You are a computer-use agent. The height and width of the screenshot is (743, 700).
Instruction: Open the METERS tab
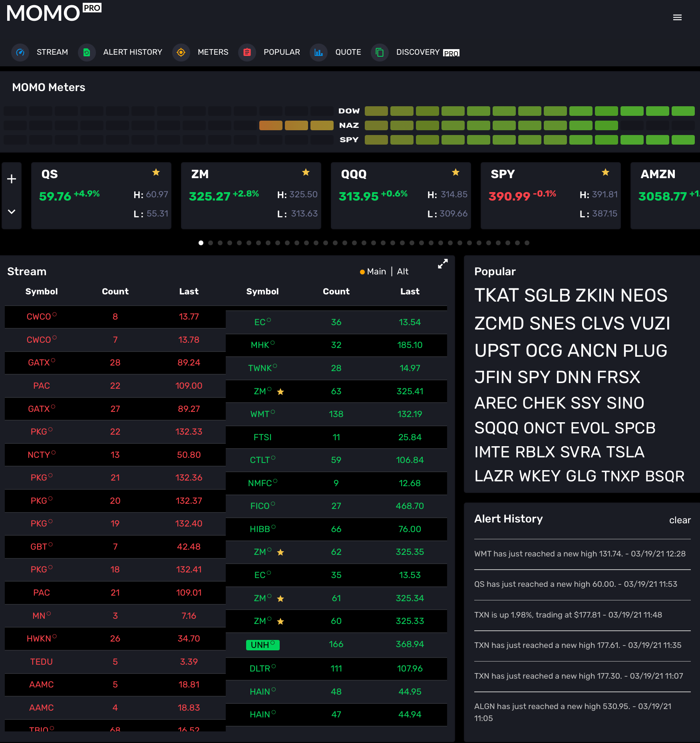(x=213, y=52)
